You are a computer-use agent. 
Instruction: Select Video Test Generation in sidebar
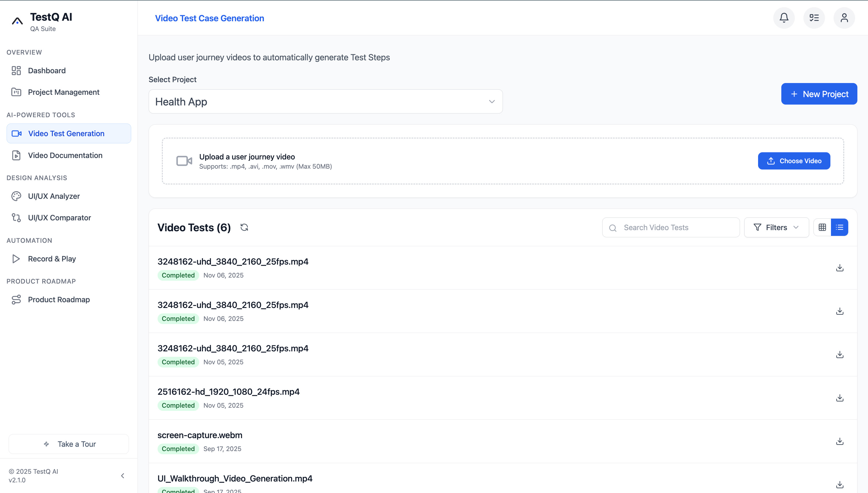[x=66, y=133]
